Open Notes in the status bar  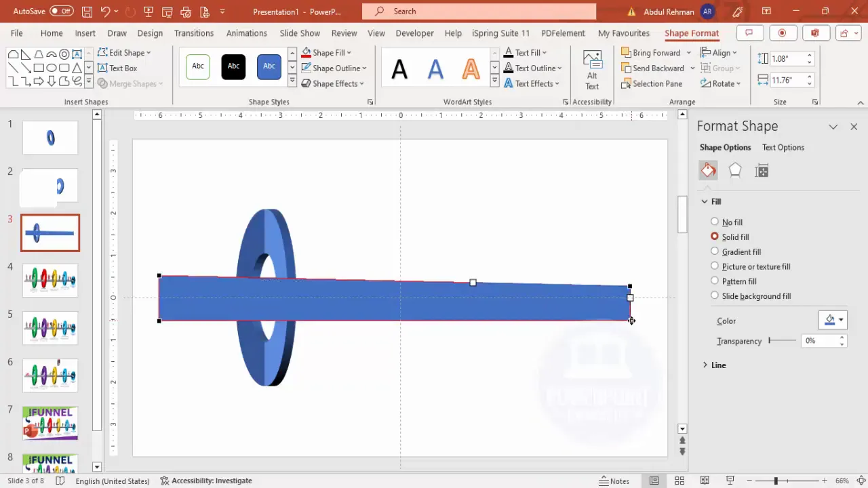[x=614, y=481]
